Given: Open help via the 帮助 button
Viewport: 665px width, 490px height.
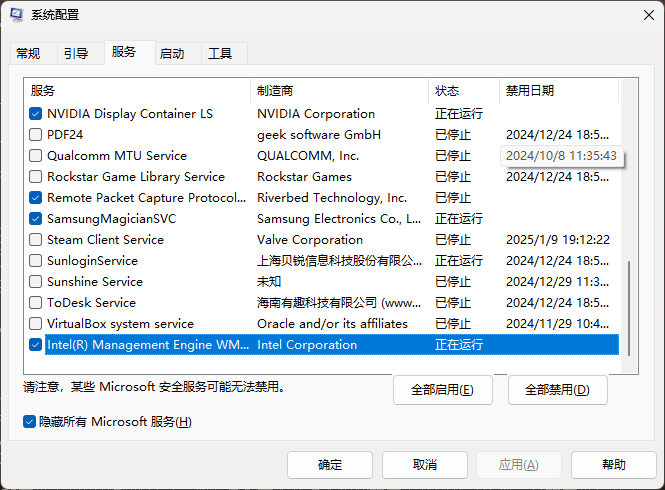Looking at the screenshot, I should [x=614, y=465].
